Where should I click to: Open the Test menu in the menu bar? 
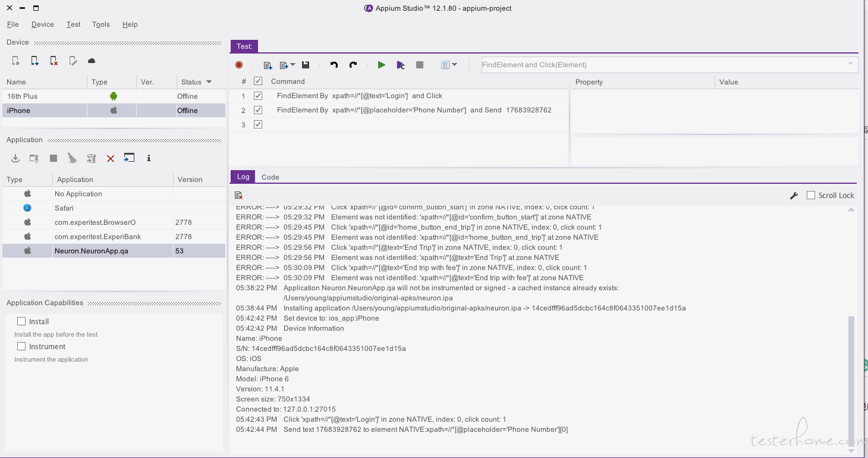[74, 24]
